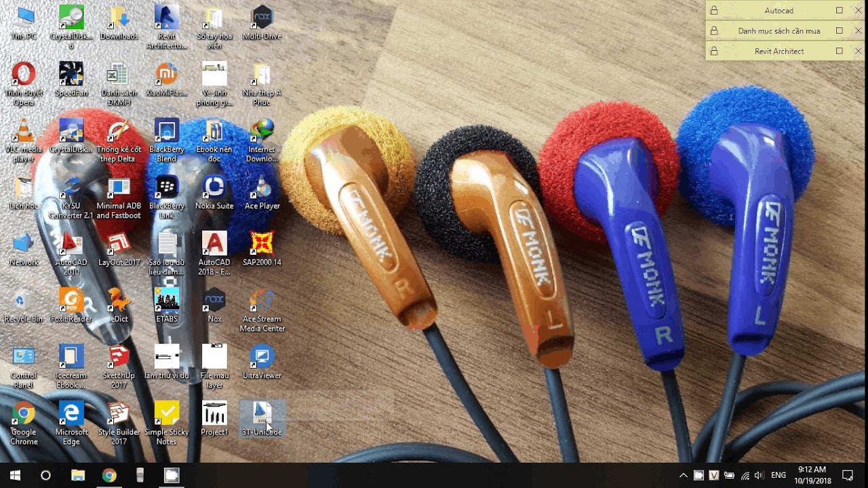Open the Lịch học desktop item
Viewport: 868px width, 488px height.
[x=24, y=192]
